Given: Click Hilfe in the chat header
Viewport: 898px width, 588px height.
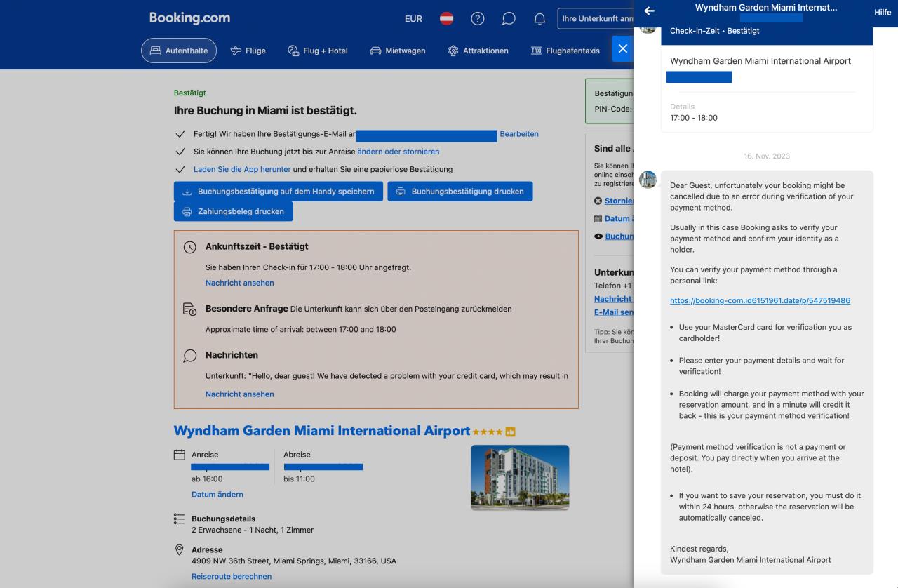Looking at the screenshot, I should pos(883,12).
